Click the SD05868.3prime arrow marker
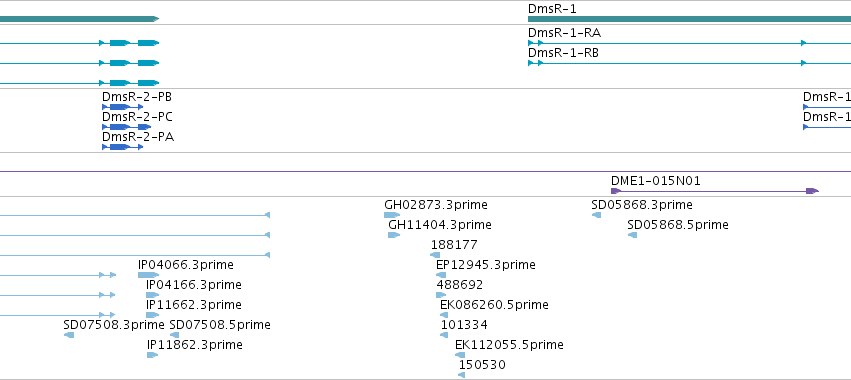Viewport: 851px width, 380px height. click(x=596, y=216)
